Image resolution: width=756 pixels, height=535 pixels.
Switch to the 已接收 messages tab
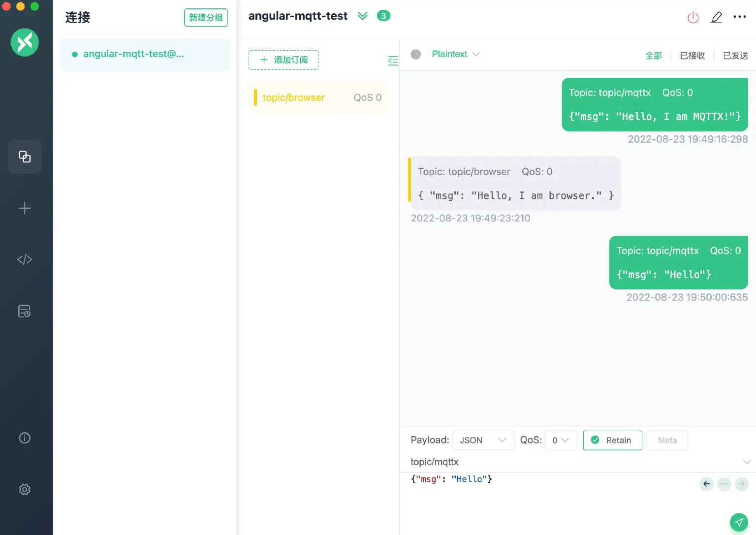click(692, 56)
